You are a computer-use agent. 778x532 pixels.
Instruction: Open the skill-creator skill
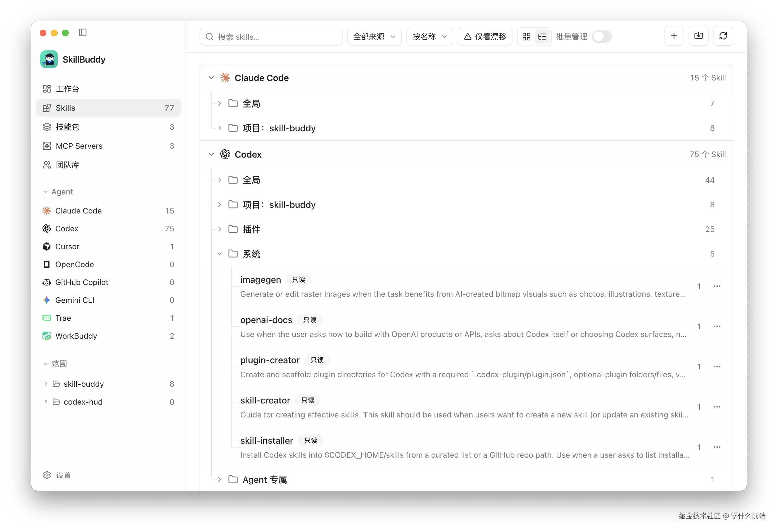click(x=265, y=400)
